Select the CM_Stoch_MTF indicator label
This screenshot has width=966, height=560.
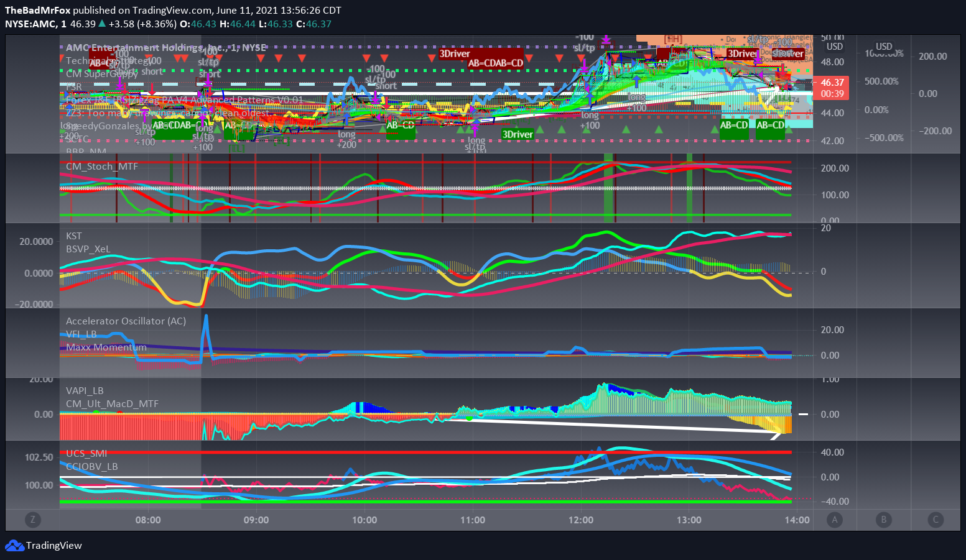[102, 166]
